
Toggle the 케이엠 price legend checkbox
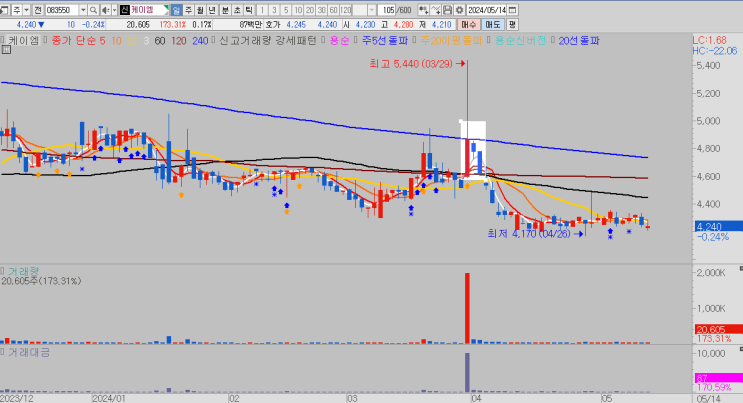pos(2,40)
